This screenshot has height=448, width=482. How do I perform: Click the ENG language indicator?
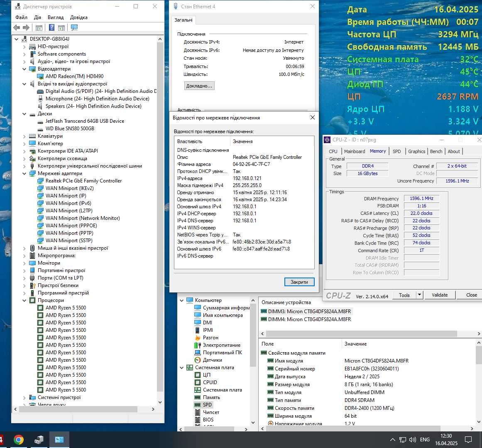pos(425,440)
